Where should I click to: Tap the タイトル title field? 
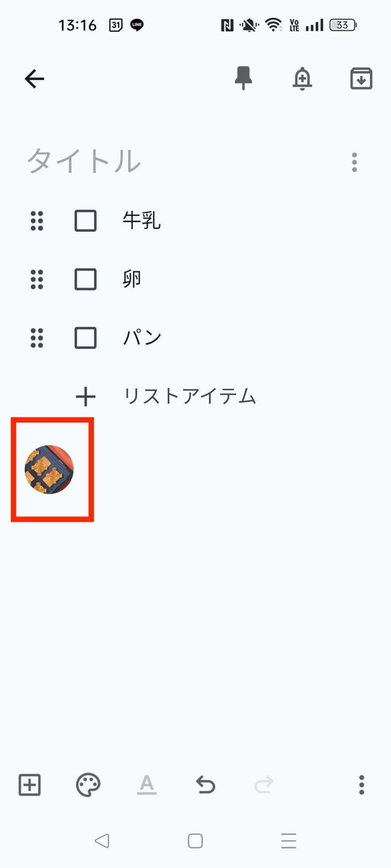click(x=84, y=161)
